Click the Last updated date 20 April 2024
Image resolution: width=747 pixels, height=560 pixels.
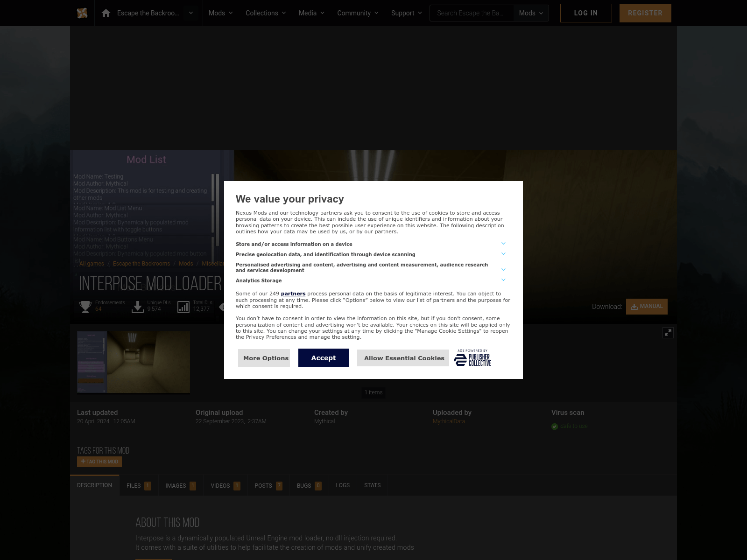(106, 421)
